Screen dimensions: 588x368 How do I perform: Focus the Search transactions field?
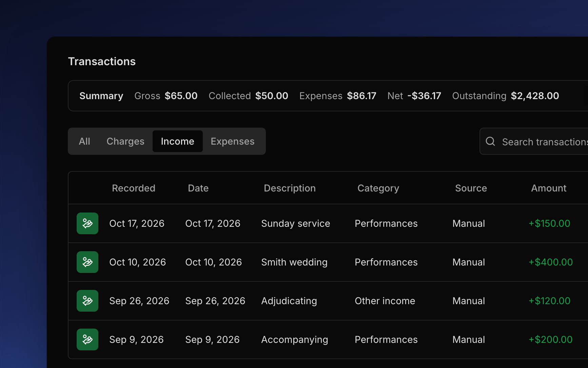pos(534,141)
